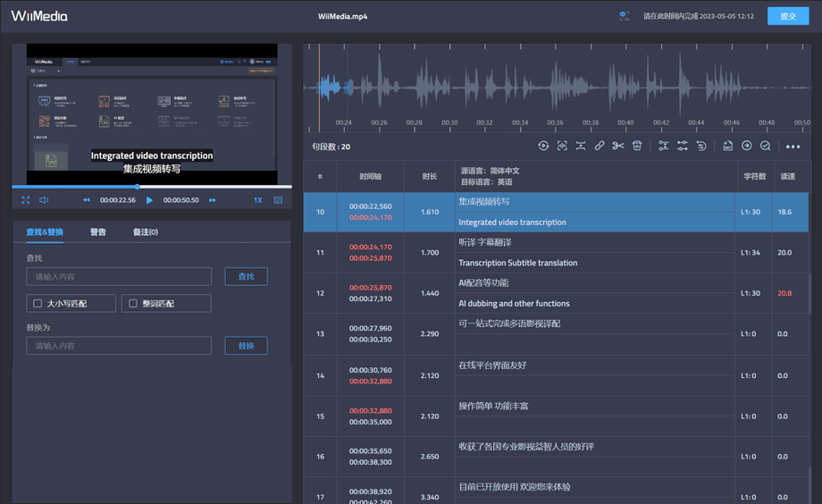This screenshot has height=504, width=822.
Task: Click the timeline alignment nodes icon
Action: click(x=663, y=146)
